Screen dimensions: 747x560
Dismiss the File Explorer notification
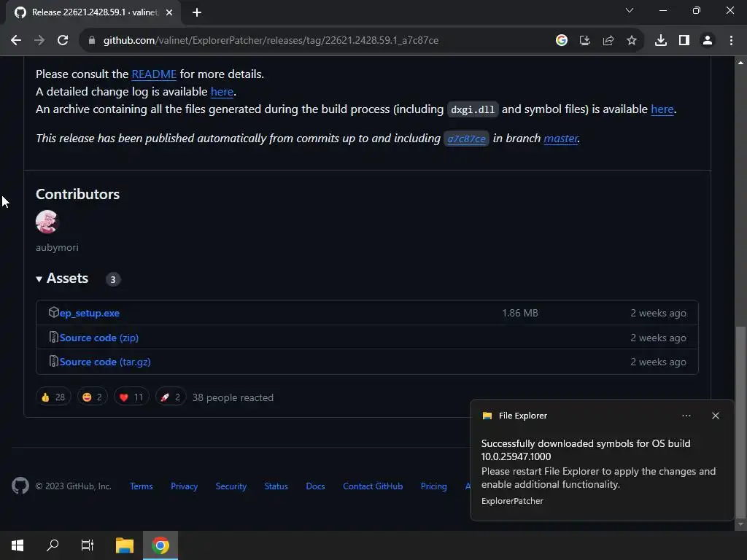pyautogui.click(x=716, y=416)
